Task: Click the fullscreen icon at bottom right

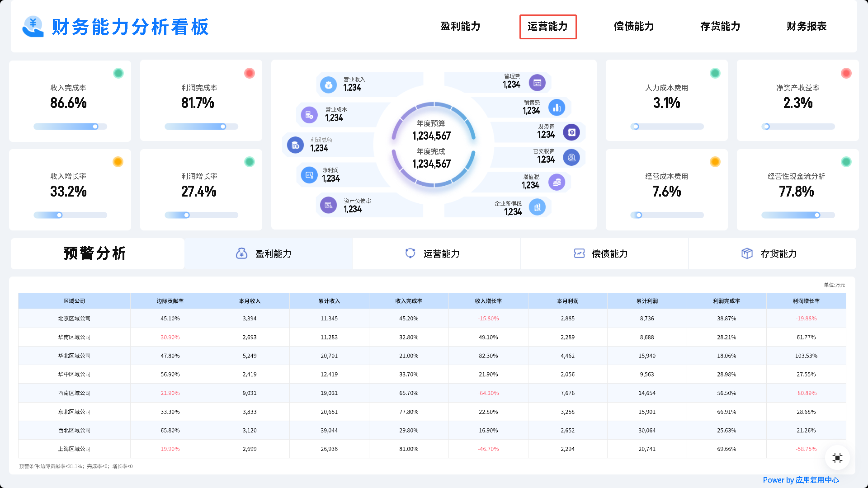Action: [837, 458]
